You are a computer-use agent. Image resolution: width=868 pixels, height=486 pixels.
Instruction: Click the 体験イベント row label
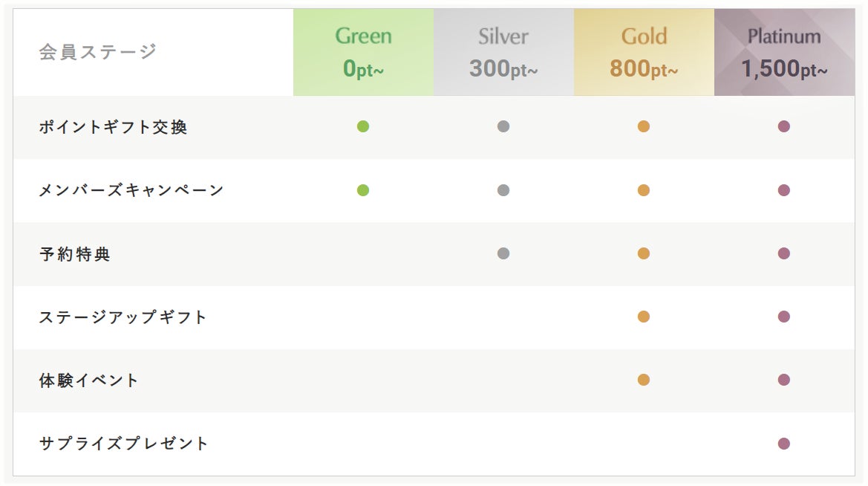coord(89,380)
